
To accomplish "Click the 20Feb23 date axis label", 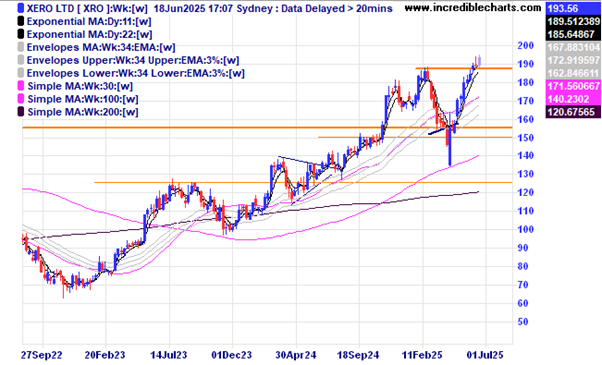I will [105, 355].
